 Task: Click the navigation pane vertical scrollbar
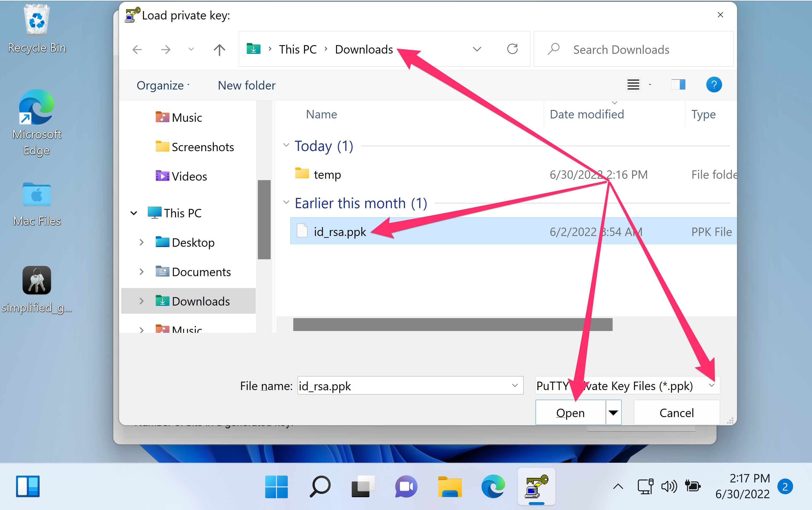coord(264,219)
